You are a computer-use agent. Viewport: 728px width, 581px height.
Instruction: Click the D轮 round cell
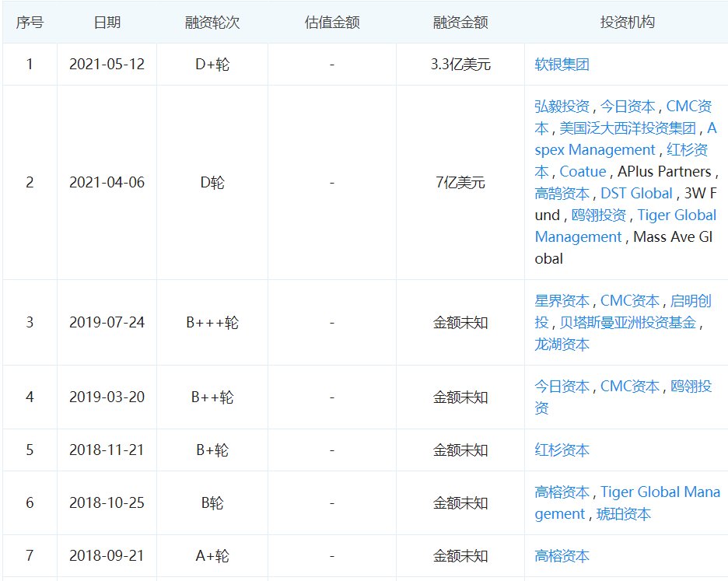pos(212,183)
